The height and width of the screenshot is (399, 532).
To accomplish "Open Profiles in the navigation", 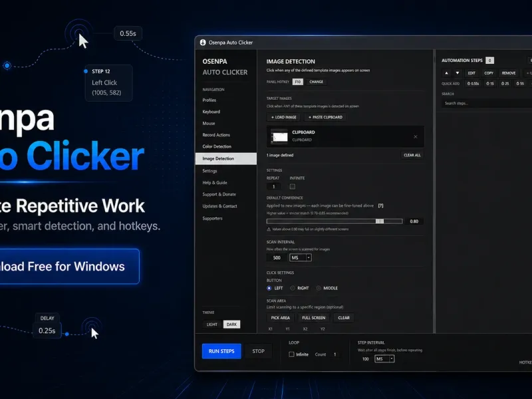I will pyautogui.click(x=209, y=100).
